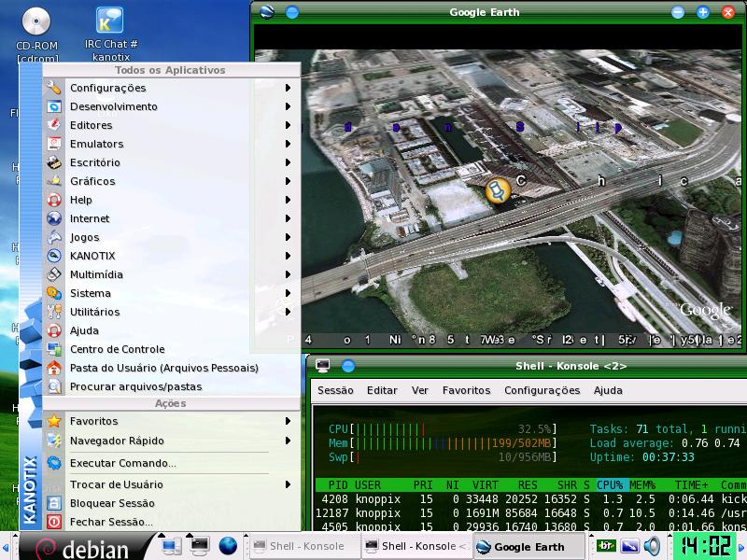The width and height of the screenshot is (747, 560).
Task: Click the MEM% column header in htop
Action: pos(642,484)
